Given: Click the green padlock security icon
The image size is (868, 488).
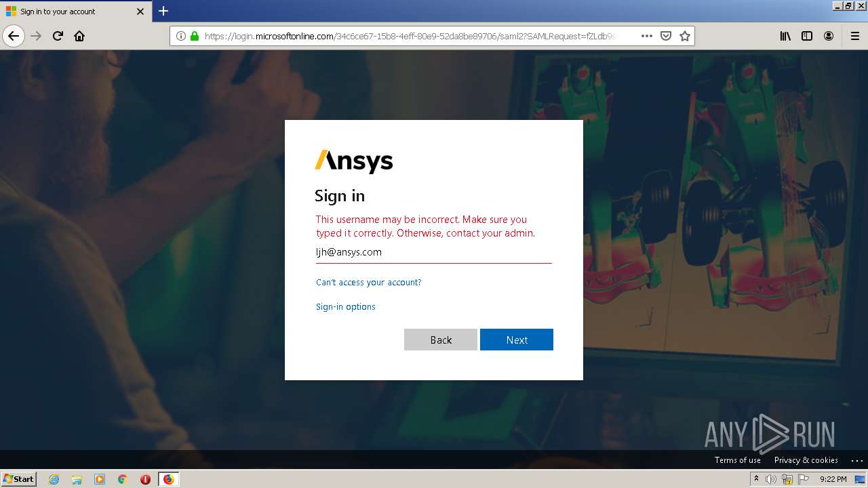Looking at the screenshot, I should [x=195, y=36].
